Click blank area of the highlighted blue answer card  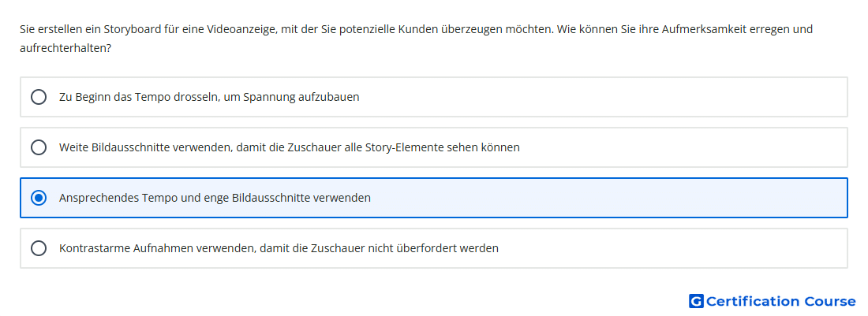[x=609, y=198]
